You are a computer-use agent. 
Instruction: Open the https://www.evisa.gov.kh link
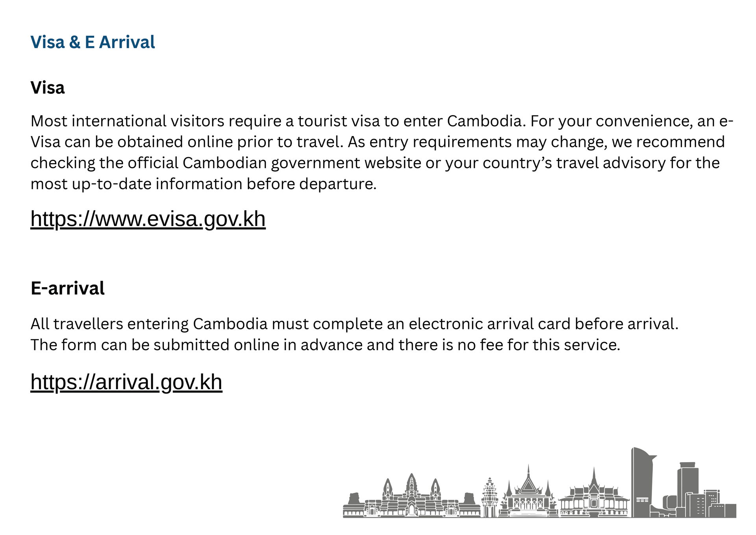point(148,219)
